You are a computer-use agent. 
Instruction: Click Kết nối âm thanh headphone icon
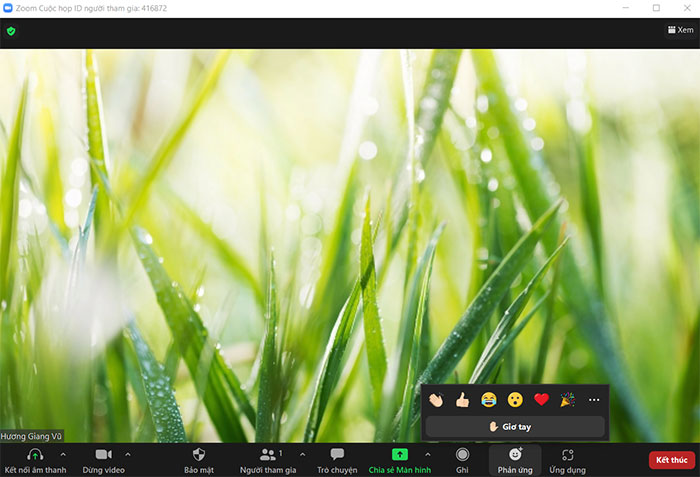click(35, 455)
